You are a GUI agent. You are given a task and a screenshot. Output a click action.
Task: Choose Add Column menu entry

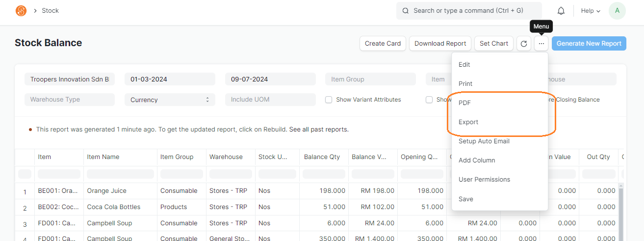500,160
